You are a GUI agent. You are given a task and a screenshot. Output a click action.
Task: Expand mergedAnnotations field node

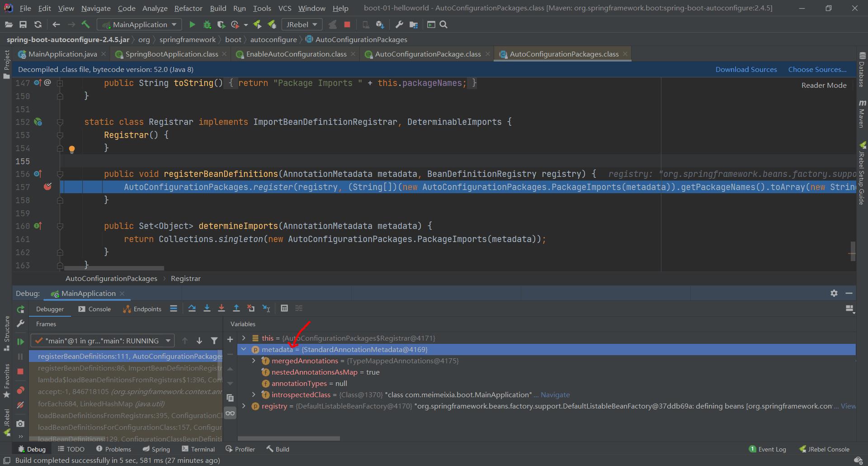pos(254,361)
